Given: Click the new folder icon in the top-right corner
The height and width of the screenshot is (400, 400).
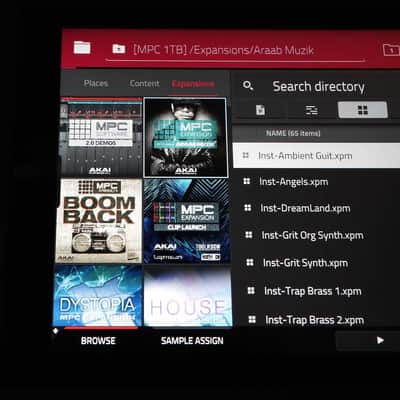Looking at the screenshot, I should (391, 50).
